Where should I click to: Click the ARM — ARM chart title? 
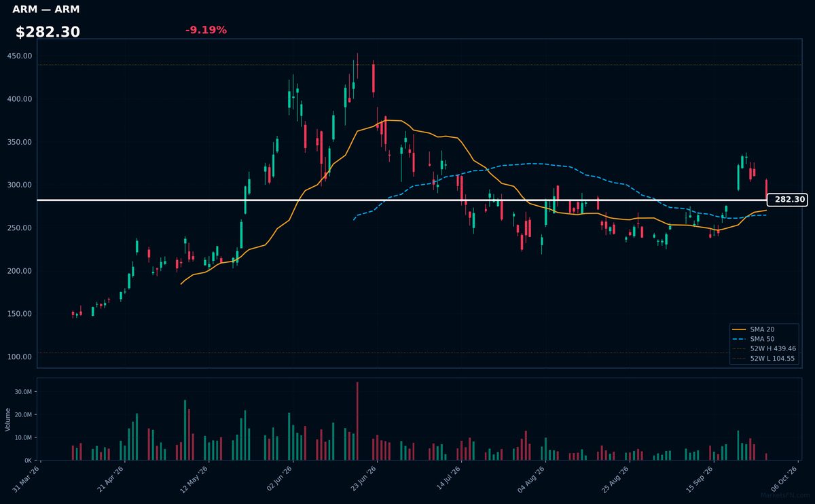pyautogui.click(x=46, y=10)
